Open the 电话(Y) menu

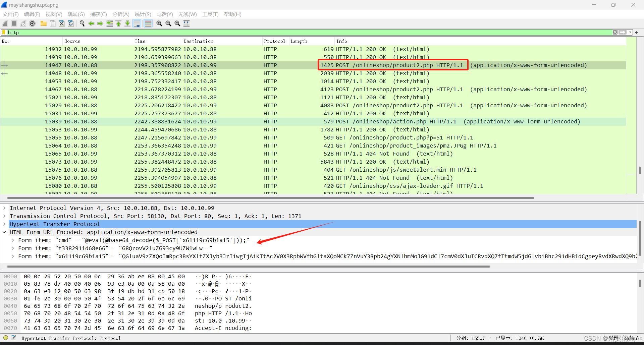click(165, 14)
